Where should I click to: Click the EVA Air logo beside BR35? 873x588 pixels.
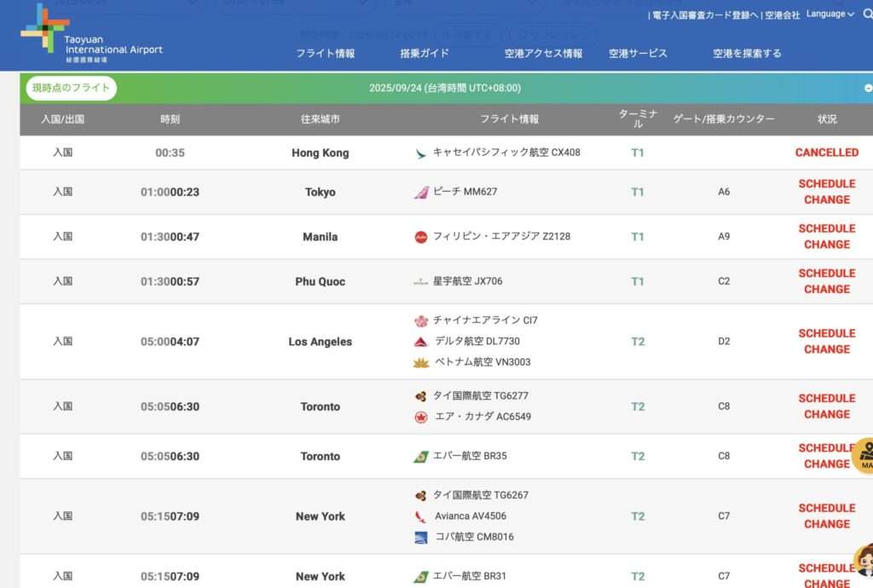pyautogui.click(x=421, y=457)
